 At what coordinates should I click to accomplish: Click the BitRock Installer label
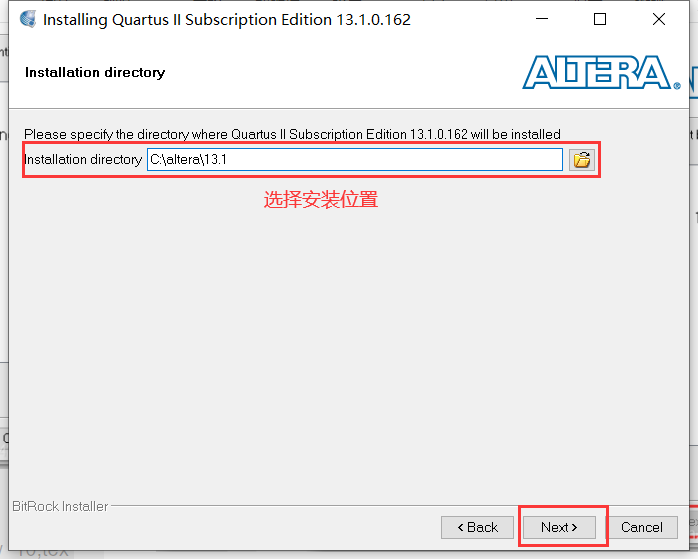60,506
